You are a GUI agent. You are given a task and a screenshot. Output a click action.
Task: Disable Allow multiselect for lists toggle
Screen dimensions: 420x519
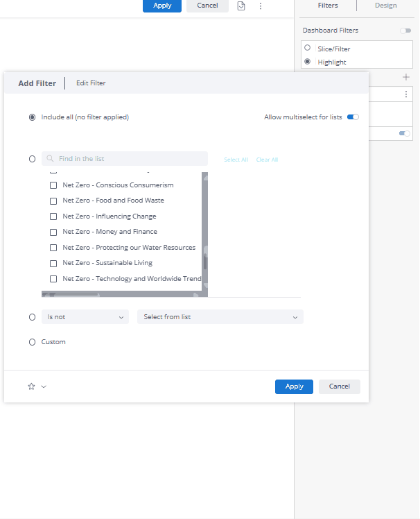click(353, 117)
